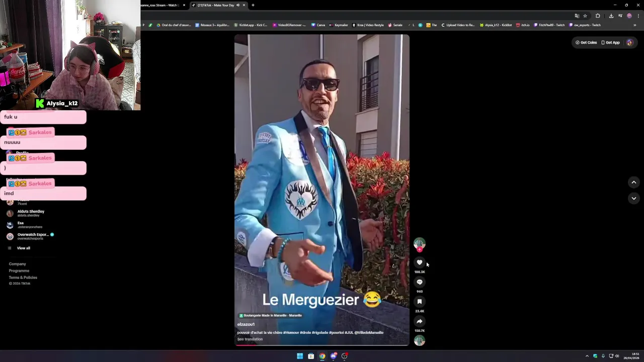Expand Programme footer section

point(19,270)
